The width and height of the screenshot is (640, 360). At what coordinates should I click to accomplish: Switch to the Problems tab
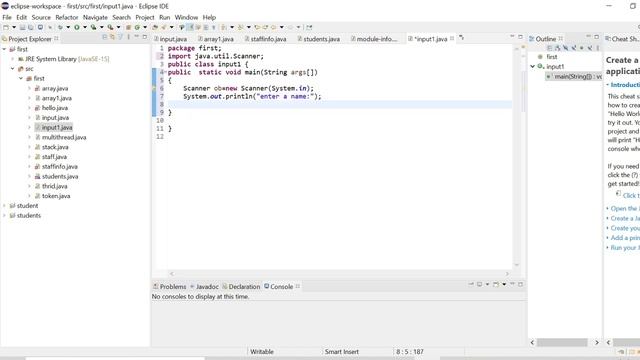(x=169, y=287)
